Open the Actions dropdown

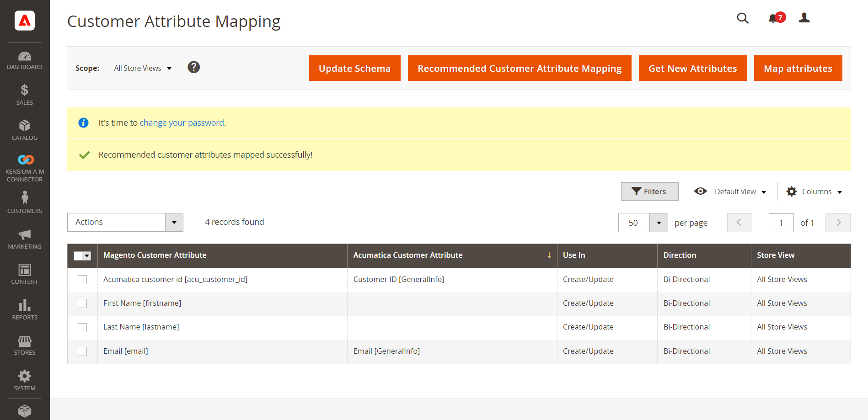click(x=125, y=222)
